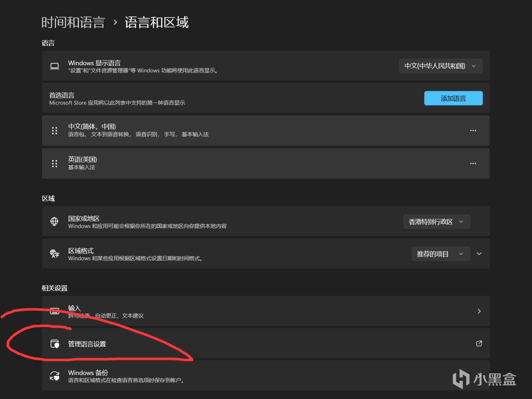Click the 添加语言 button
The width and height of the screenshot is (532, 399).
coord(453,98)
